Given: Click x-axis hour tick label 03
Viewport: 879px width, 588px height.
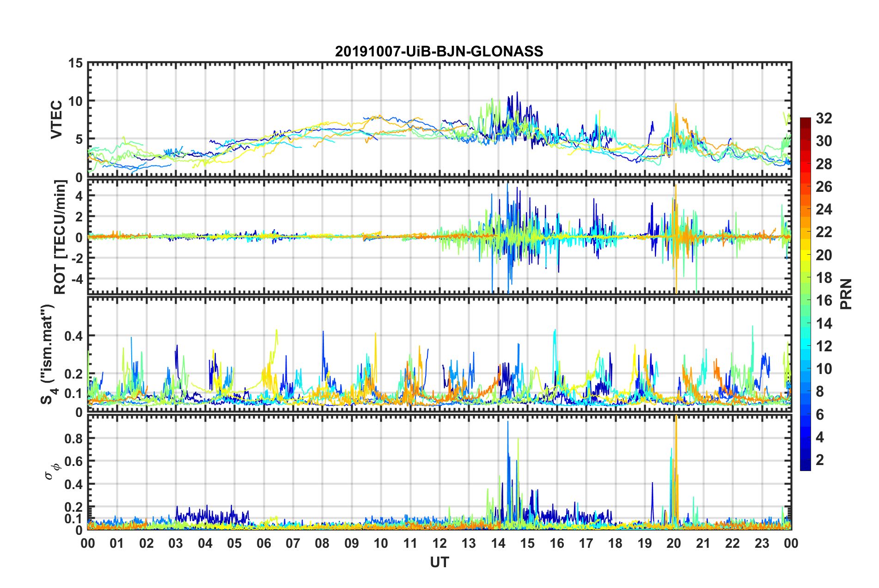Looking at the screenshot, I should point(176,543).
